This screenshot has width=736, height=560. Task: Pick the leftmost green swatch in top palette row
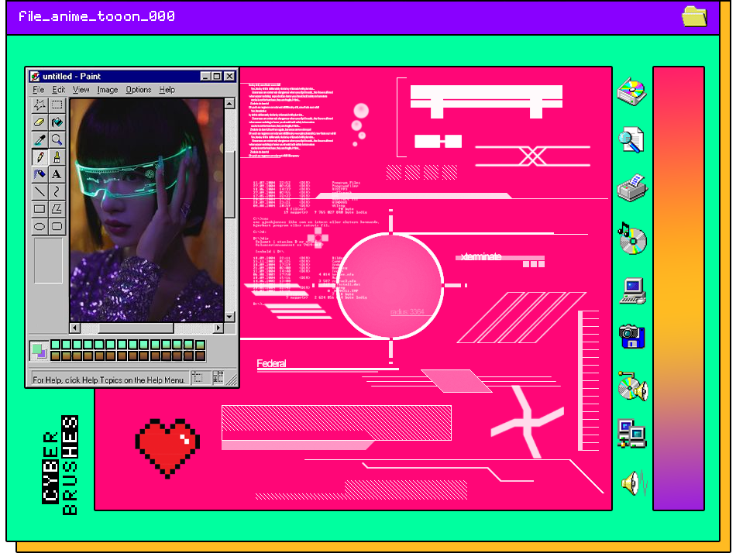click(x=55, y=345)
